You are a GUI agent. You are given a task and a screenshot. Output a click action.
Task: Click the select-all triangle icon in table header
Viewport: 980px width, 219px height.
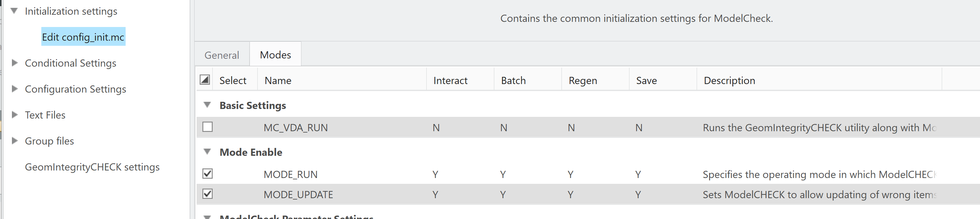tap(204, 80)
